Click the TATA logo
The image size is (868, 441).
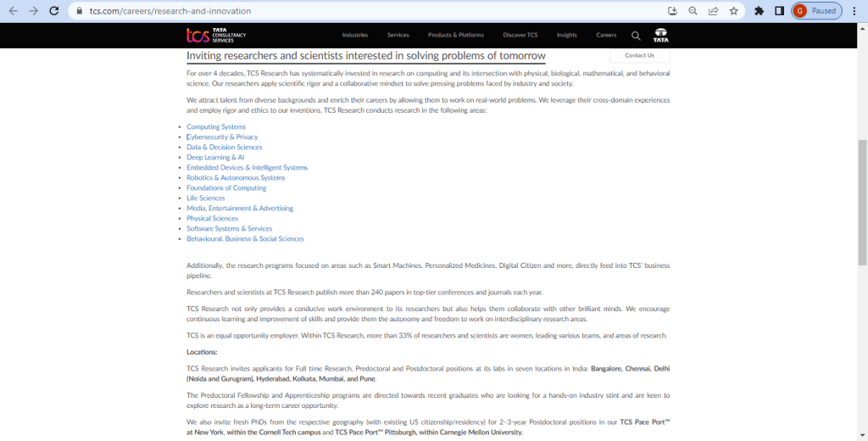pyautogui.click(x=660, y=35)
